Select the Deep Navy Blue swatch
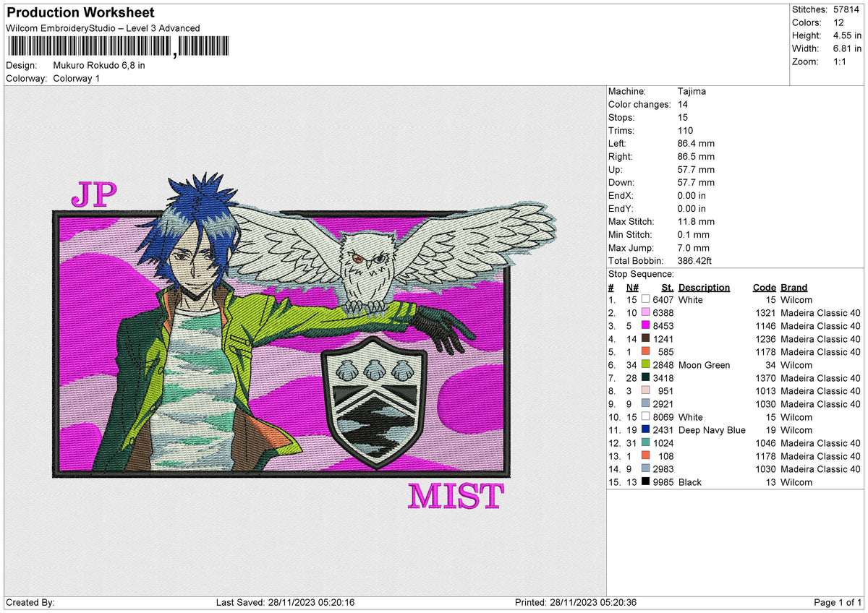The image size is (868, 613). point(645,430)
